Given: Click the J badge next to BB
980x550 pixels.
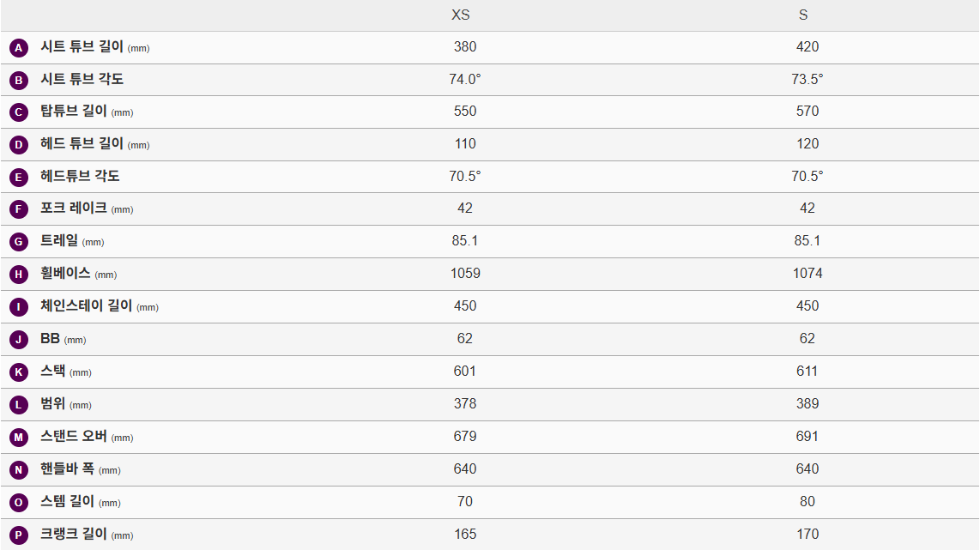Looking at the screenshot, I should [19, 340].
